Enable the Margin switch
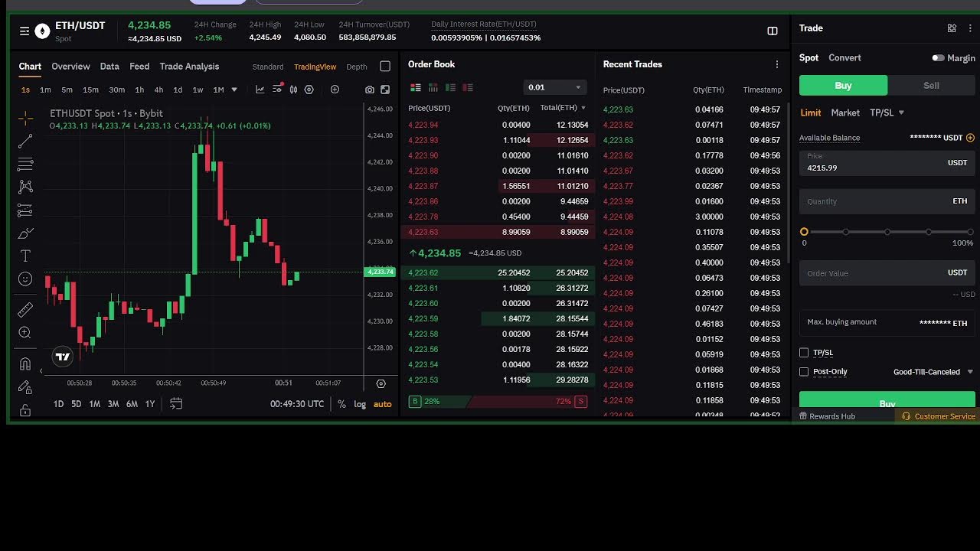This screenshot has width=980, height=551. pos(938,58)
